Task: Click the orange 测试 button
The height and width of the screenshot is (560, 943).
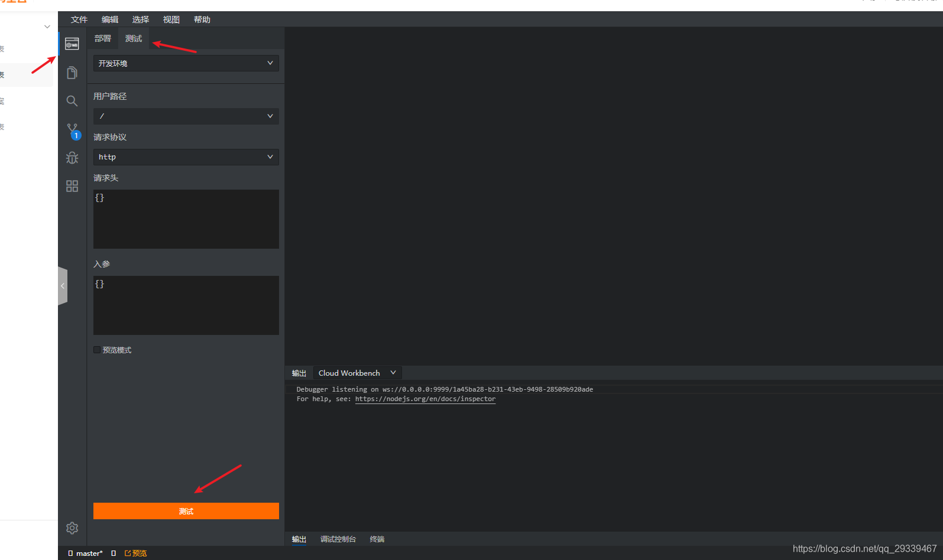Action: 186,511
